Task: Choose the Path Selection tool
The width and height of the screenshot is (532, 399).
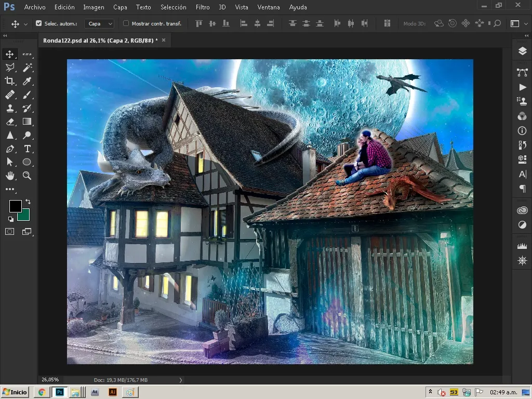Action: [x=9, y=162]
